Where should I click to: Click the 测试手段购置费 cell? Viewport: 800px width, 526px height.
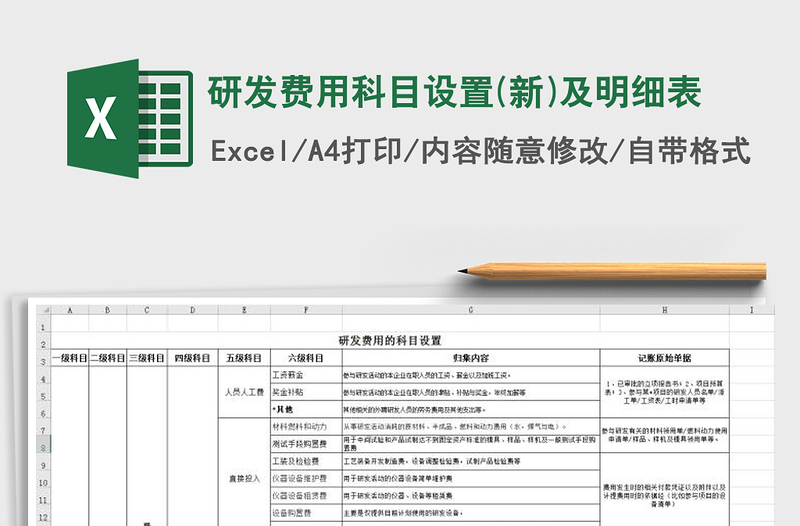[306, 444]
